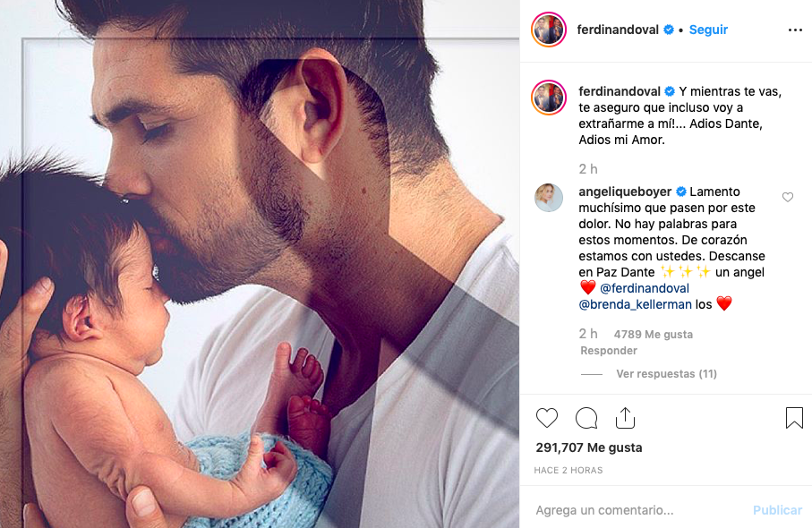View likes list 291,707 Me gusta
The height and width of the screenshot is (528, 812).
click(589, 447)
